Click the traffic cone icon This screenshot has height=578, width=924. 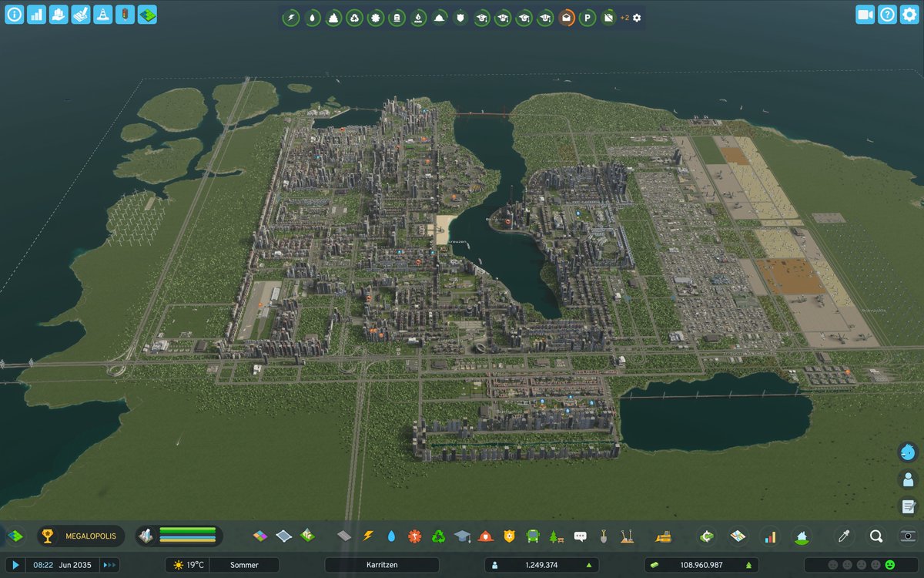tap(103, 14)
